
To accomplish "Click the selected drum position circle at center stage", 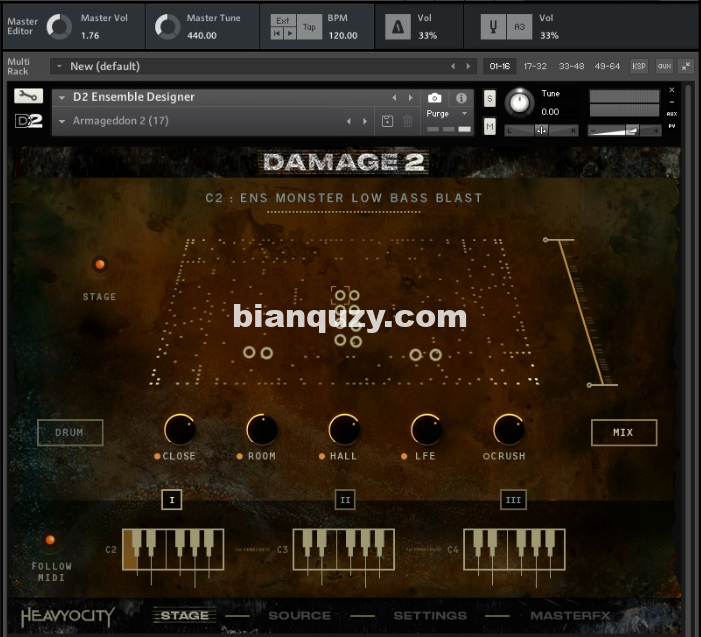I will tap(340, 295).
